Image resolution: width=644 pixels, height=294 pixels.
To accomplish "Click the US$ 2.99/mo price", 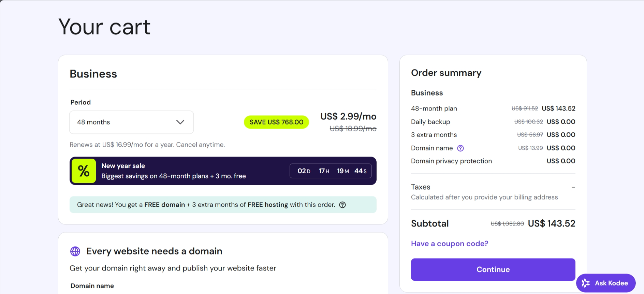I will [348, 116].
